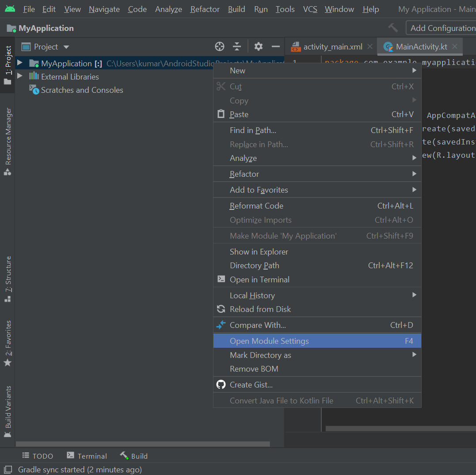Click the locate target icon in Project panel
Image resolution: width=476 pixels, height=475 pixels.
pyautogui.click(x=220, y=47)
